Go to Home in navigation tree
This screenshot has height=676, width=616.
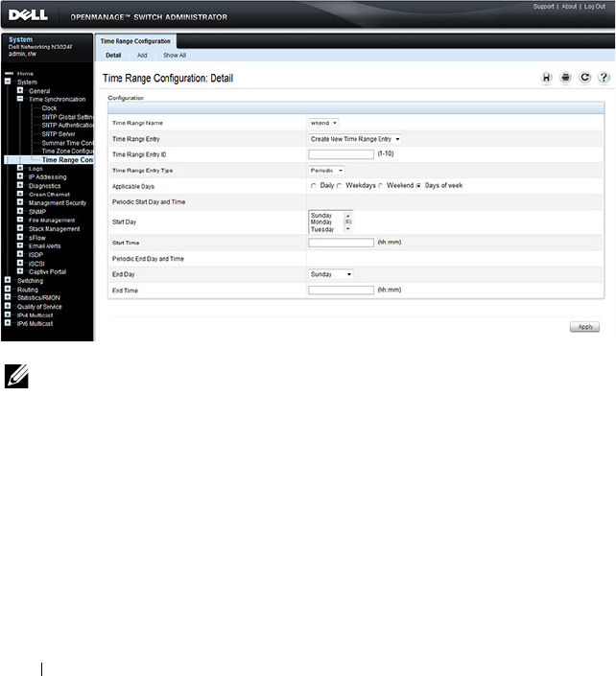[25, 74]
